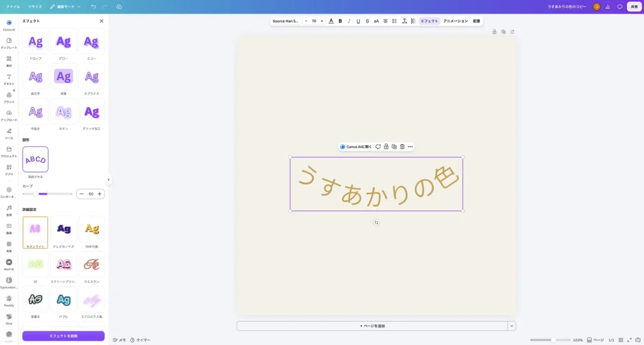
Task: Open the TypeLettering app in sidebar
Action: click(9, 282)
